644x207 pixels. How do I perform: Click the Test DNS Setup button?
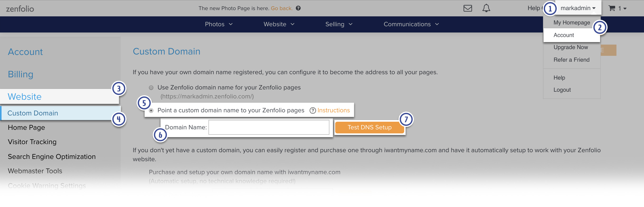click(x=369, y=127)
